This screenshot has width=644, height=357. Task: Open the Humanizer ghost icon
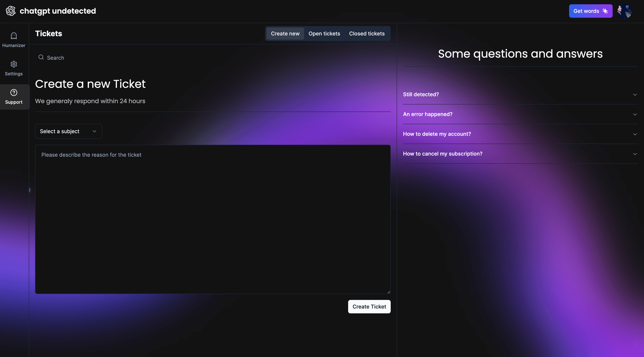click(14, 36)
